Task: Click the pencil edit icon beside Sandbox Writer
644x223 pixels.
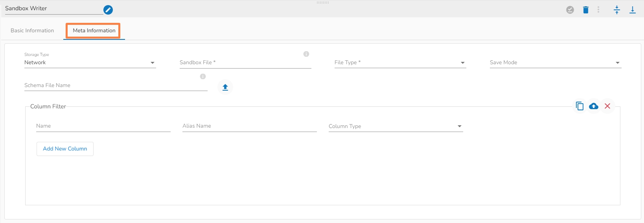Action: point(108,10)
